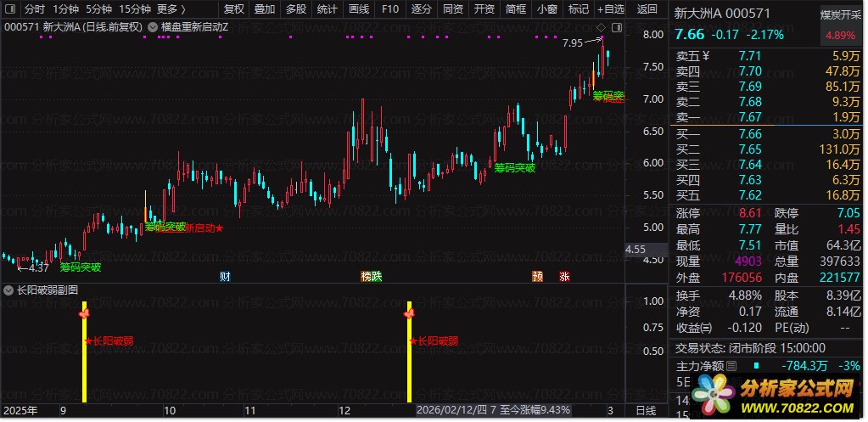
Task: Click the 4.37 low price annotation
Action: pyautogui.click(x=39, y=268)
